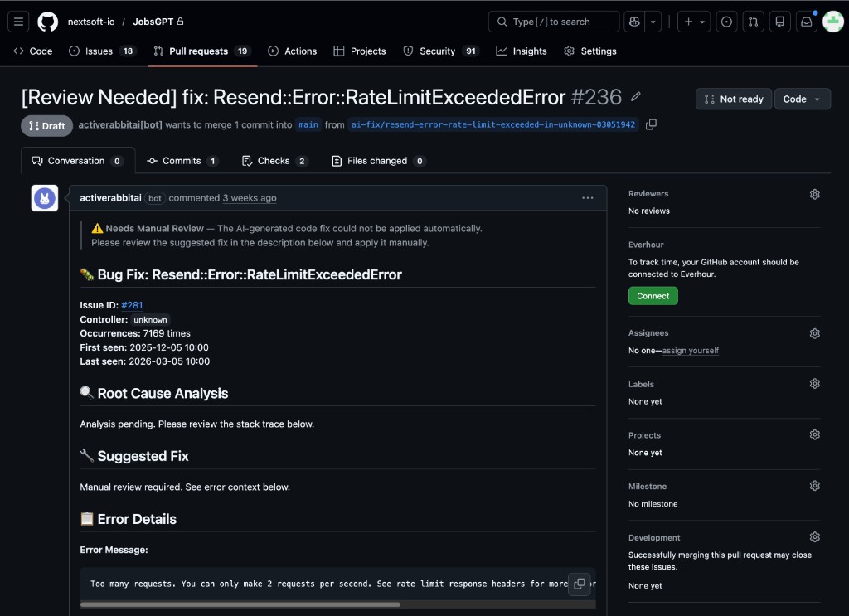849x616 pixels.
Task: Expand the Copilot dropdown arrow
Action: coord(653,22)
